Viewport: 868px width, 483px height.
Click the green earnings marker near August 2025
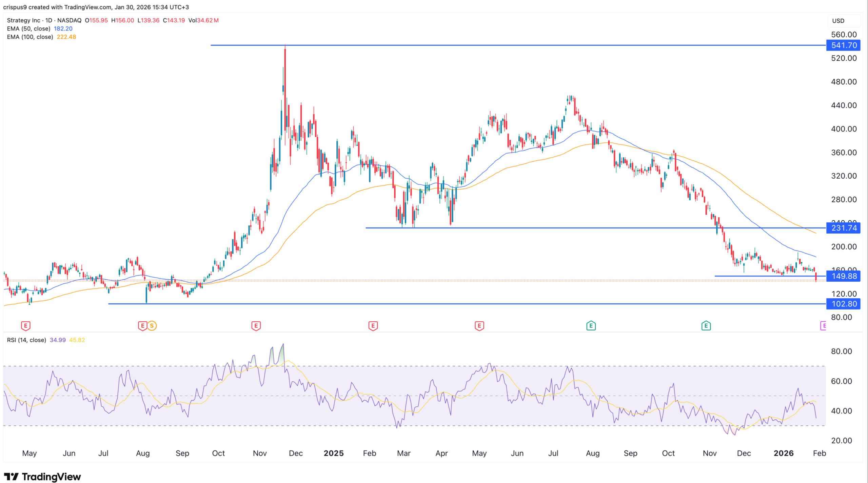591,326
